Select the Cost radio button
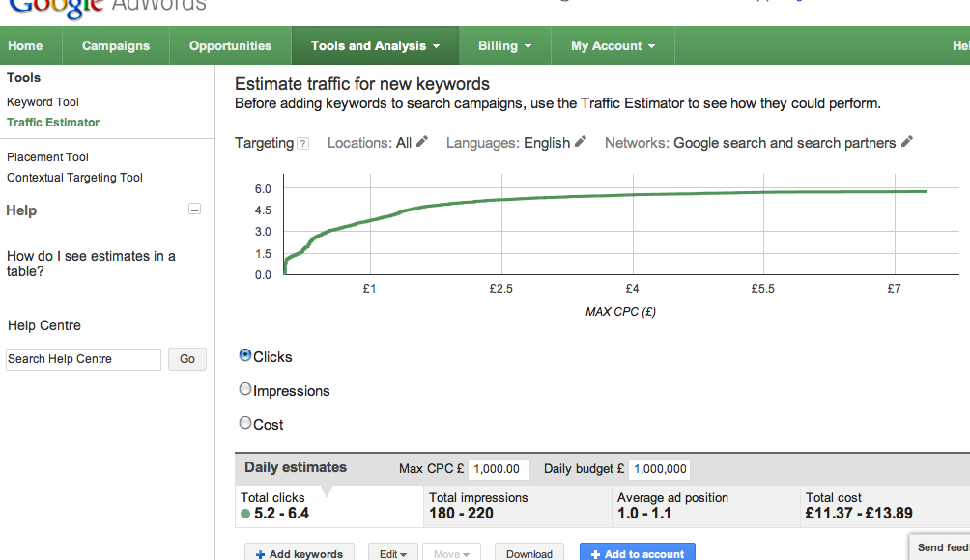The image size is (970, 560). (245, 423)
